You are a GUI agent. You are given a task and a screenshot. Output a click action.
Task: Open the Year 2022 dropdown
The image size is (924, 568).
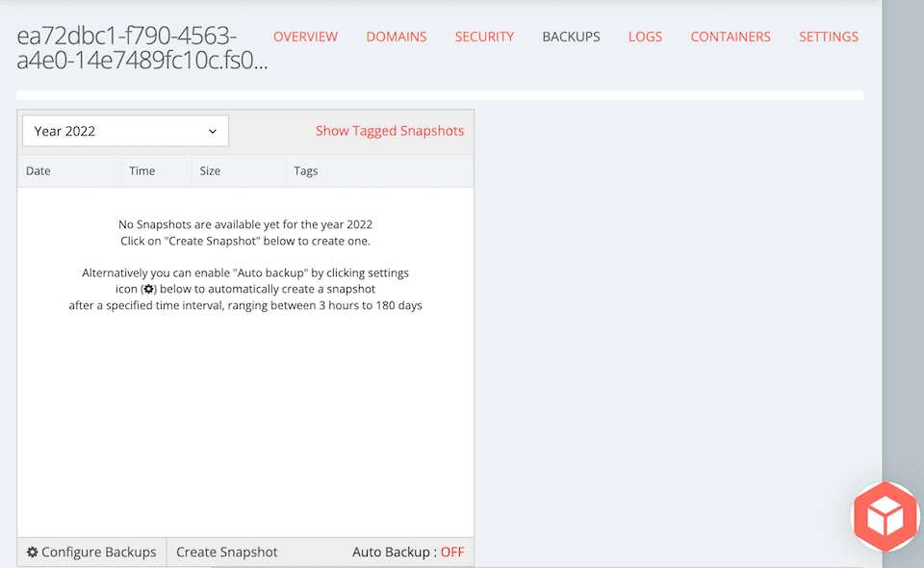coord(124,130)
